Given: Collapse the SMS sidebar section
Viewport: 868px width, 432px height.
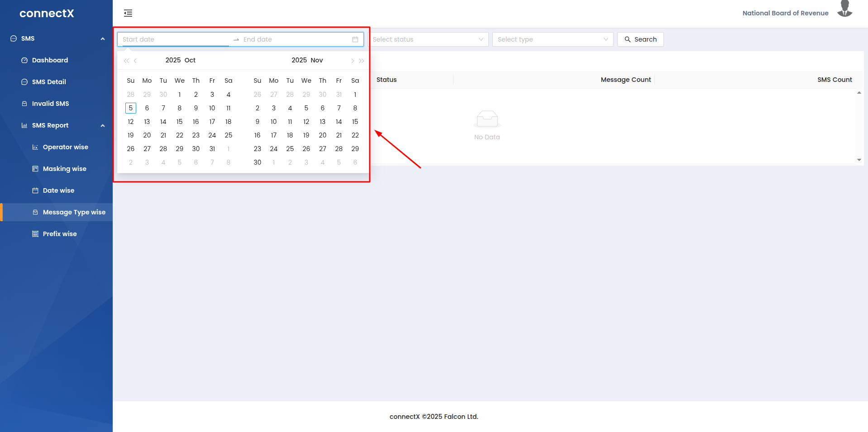Looking at the screenshot, I should pos(103,38).
